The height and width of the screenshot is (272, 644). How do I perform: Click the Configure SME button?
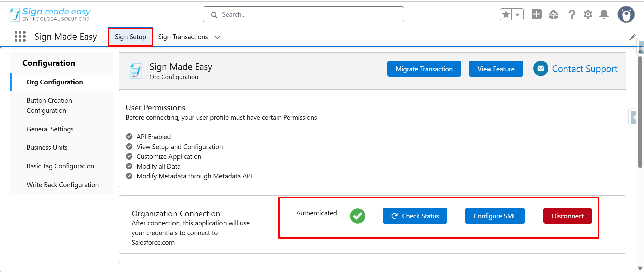click(x=495, y=216)
